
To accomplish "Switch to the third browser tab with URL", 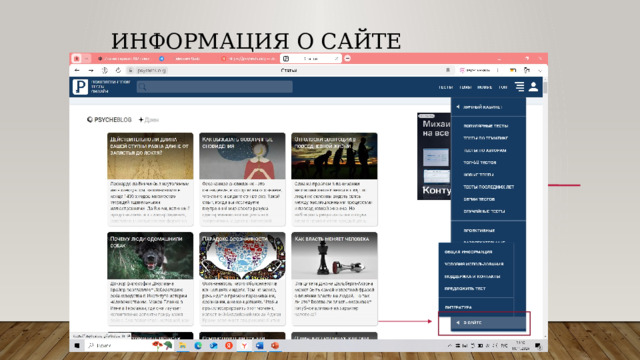I will pos(248,59).
